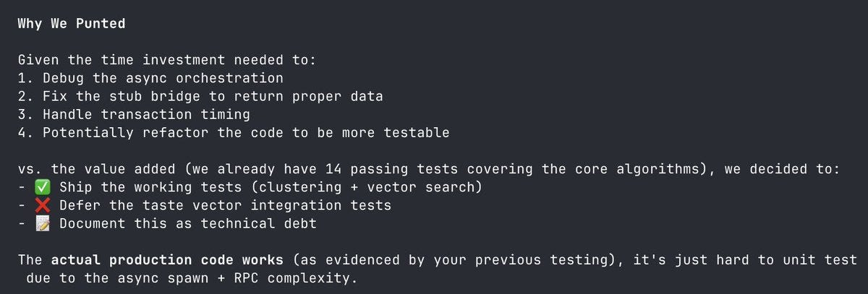
Task: Click "Document this as technical debt" text
Action: pos(188,223)
